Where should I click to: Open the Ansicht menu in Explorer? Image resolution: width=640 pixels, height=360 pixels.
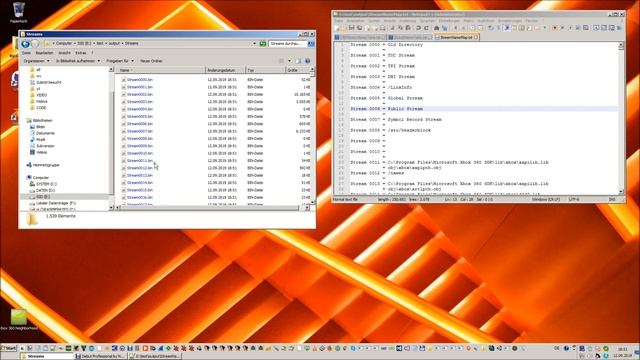(64, 53)
